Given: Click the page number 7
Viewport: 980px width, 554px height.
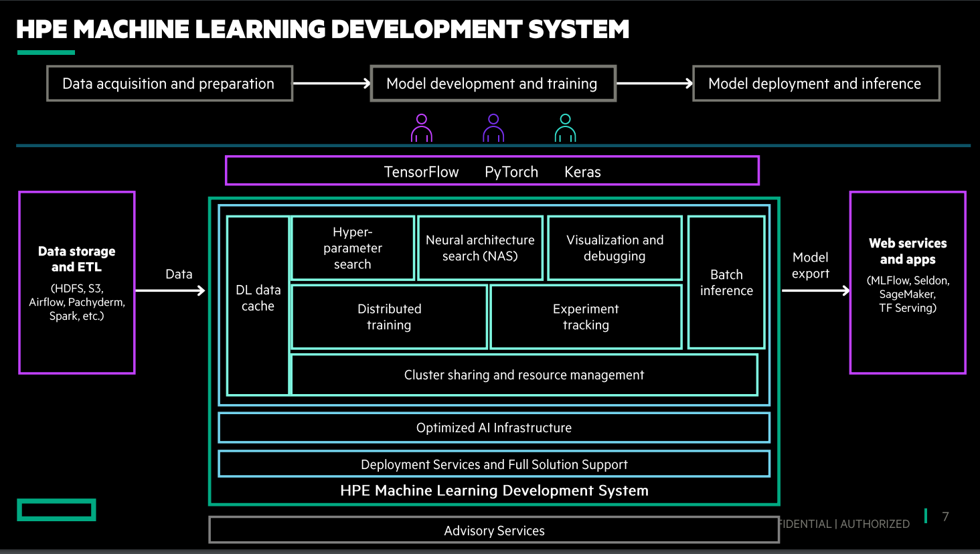Looking at the screenshot, I should [945, 516].
